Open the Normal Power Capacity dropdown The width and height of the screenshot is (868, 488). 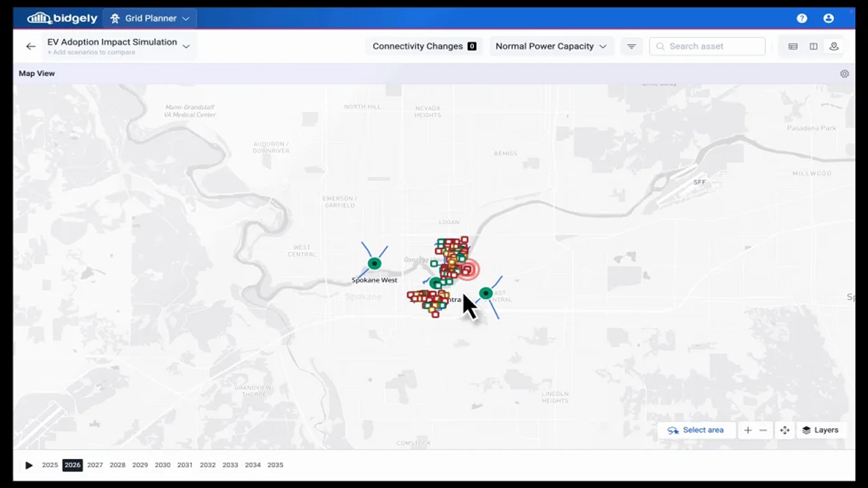(x=551, y=46)
